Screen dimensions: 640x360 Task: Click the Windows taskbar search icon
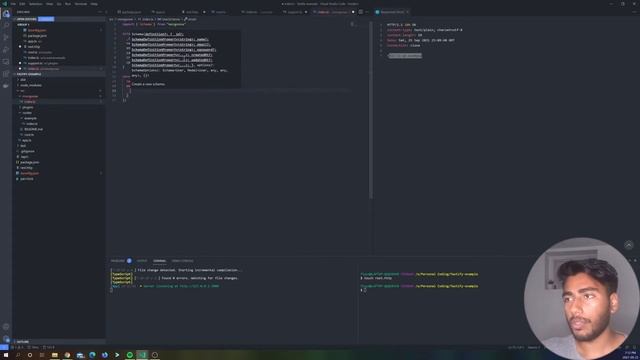point(18,355)
